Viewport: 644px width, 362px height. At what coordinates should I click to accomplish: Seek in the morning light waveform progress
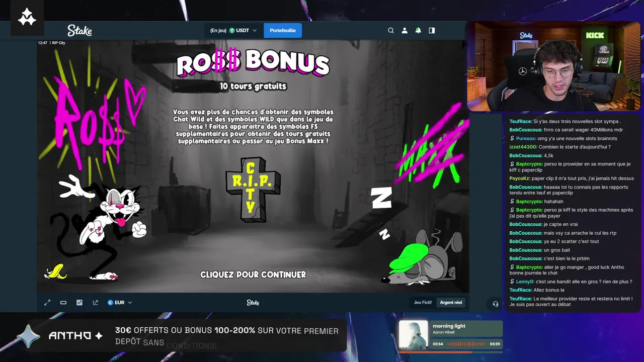click(466, 344)
